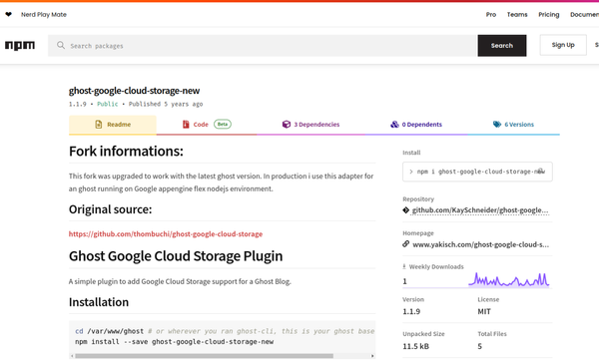
Task: Click the Installation heading
Action: click(99, 302)
